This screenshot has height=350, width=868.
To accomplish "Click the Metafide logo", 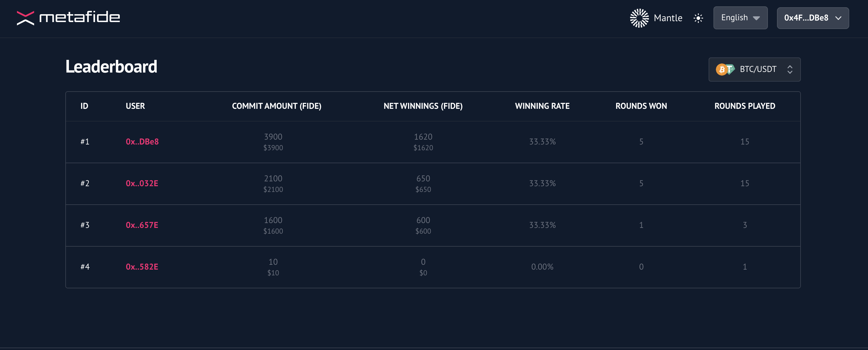I will pyautogui.click(x=68, y=18).
